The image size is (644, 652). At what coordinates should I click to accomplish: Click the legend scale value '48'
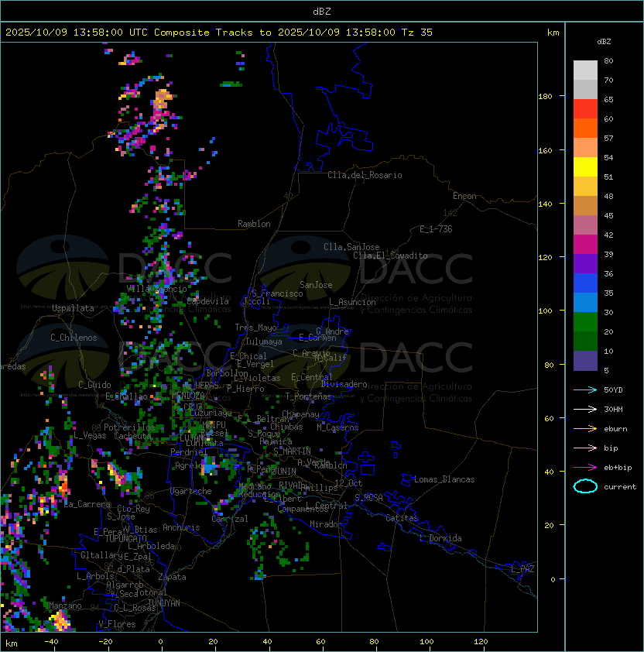[608, 196]
